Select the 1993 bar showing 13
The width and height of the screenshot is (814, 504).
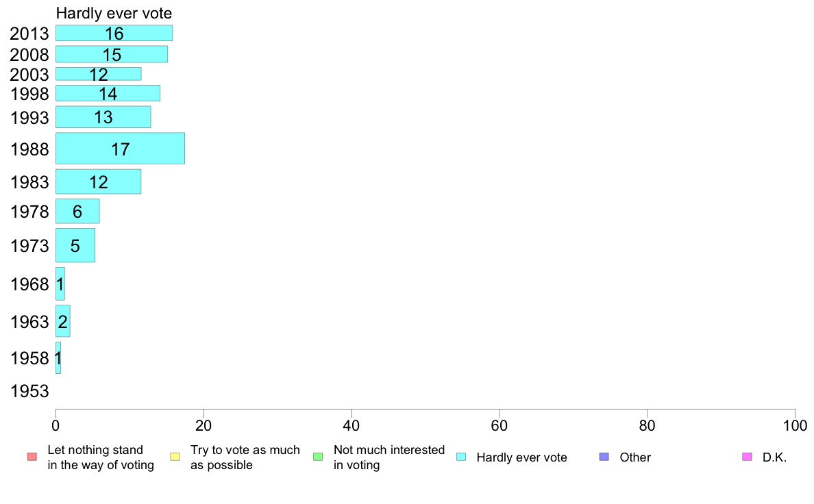coord(103,117)
